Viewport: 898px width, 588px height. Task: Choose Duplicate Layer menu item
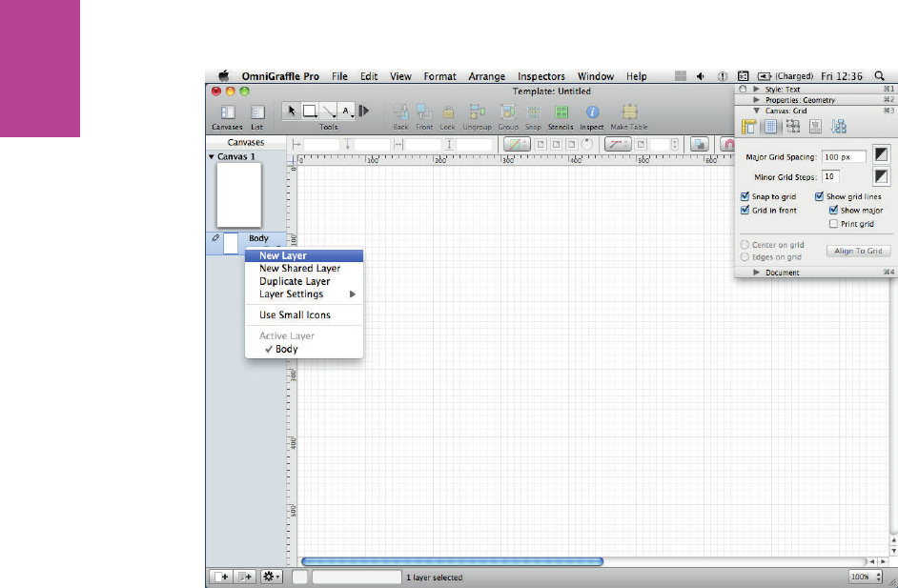pyautogui.click(x=304, y=281)
